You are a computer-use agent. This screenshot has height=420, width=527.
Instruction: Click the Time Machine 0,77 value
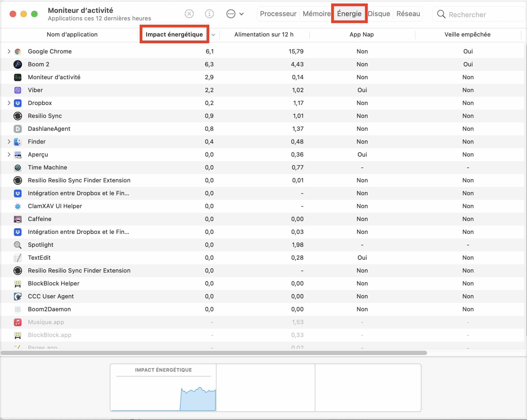[298, 167]
